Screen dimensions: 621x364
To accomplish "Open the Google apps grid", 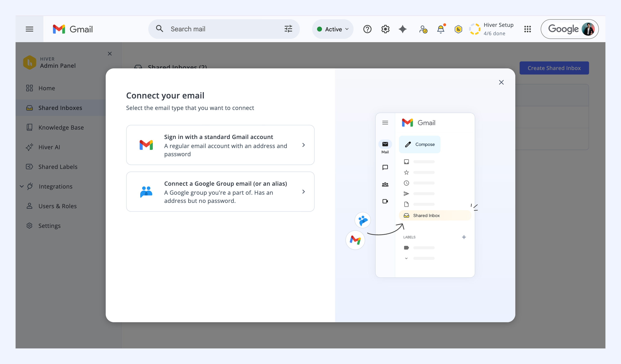I will click(527, 29).
